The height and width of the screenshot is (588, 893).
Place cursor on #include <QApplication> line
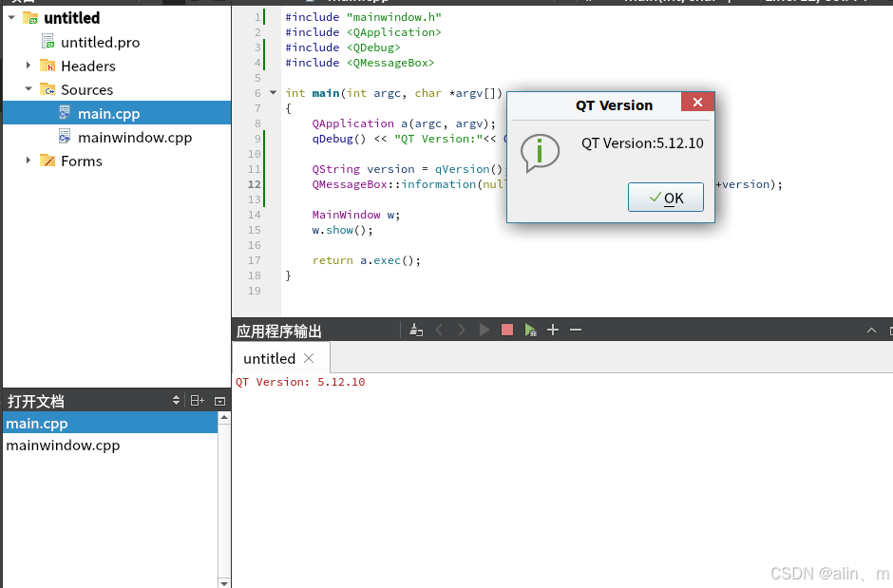pos(363,32)
